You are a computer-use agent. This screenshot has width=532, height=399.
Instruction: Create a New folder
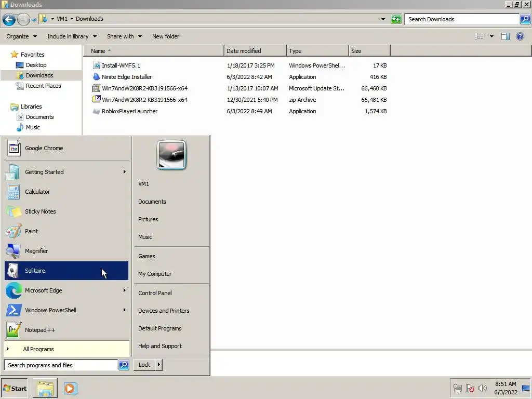(x=166, y=36)
